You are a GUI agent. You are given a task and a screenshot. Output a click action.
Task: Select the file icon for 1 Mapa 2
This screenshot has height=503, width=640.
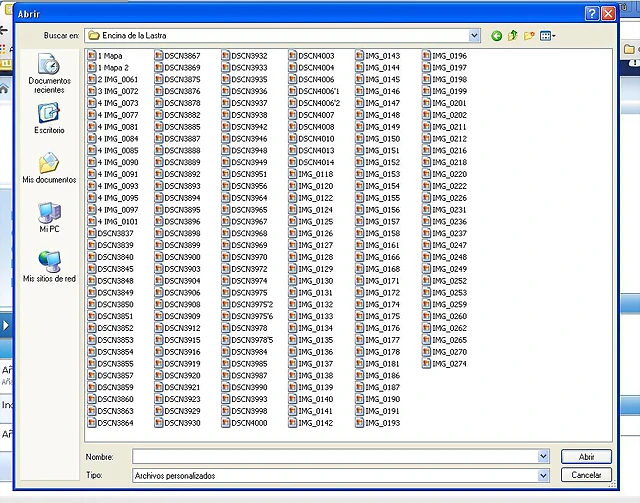pyautogui.click(x=92, y=67)
